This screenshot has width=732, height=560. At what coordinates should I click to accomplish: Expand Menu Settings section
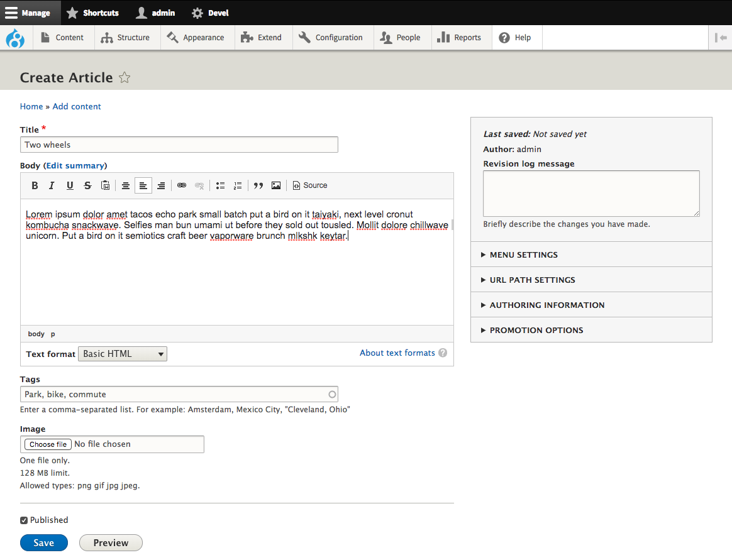[x=591, y=255]
